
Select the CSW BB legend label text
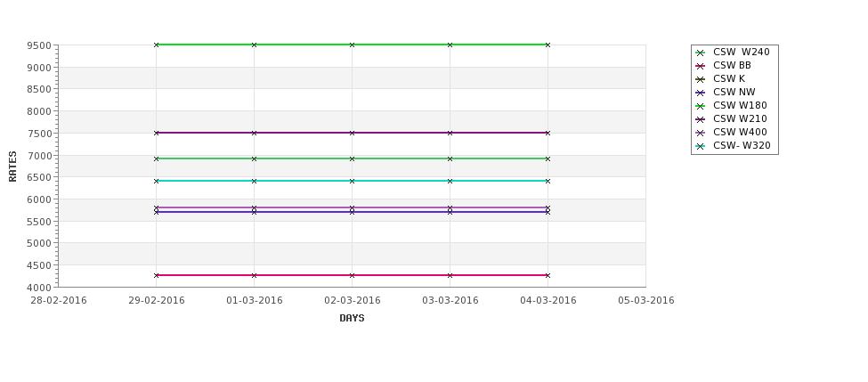732,65
